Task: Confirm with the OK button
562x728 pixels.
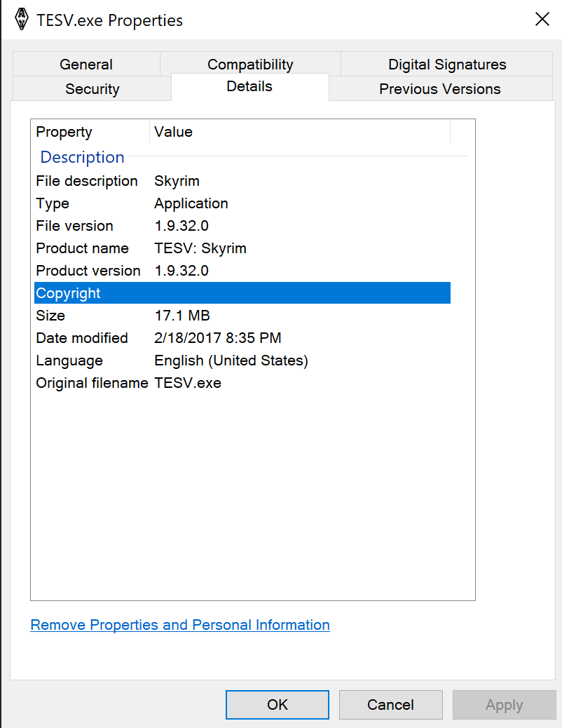Action: (277, 705)
